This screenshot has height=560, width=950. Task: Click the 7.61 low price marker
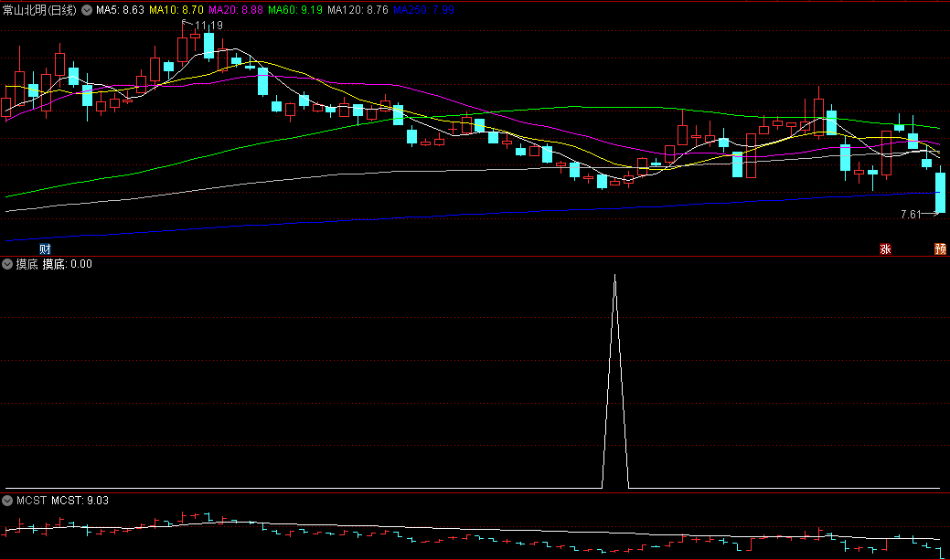911,215
